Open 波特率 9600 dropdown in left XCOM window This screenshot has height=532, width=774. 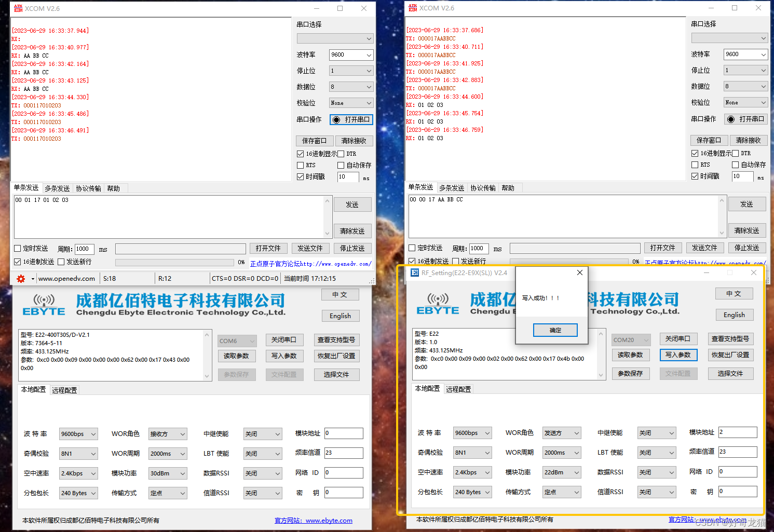pos(351,54)
